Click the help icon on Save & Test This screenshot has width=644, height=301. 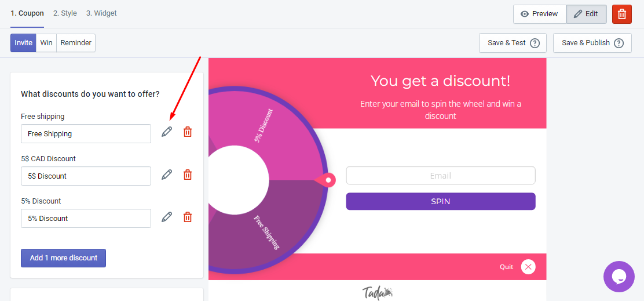(535, 43)
